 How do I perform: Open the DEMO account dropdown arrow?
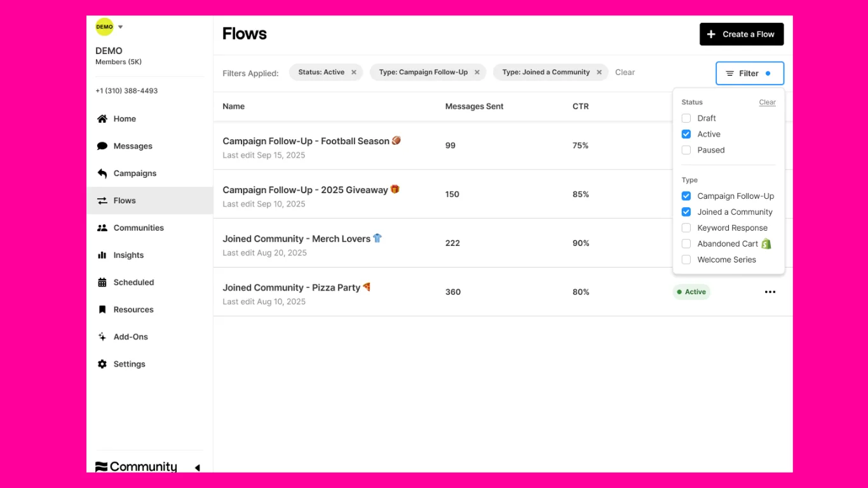point(121,27)
